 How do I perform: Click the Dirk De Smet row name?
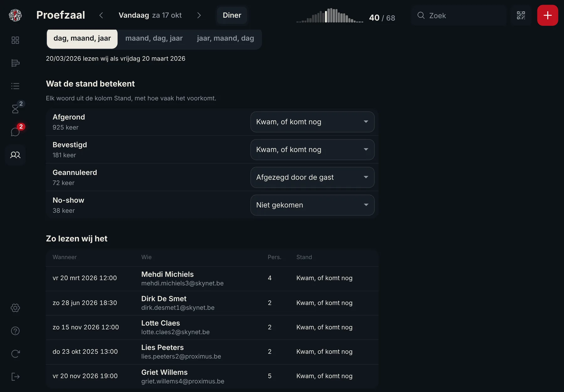[x=164, y=299]
